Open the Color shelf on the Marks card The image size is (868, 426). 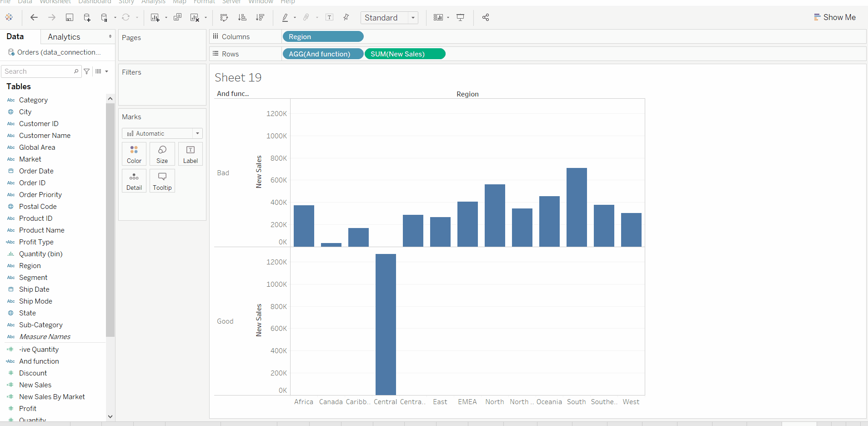[x=134, y=154]
